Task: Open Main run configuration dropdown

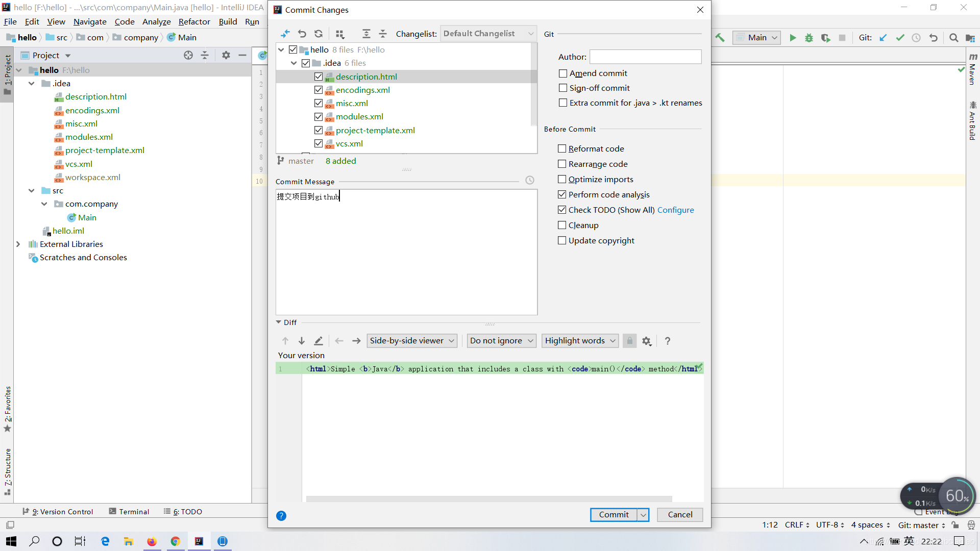Action: pos(757,38)
